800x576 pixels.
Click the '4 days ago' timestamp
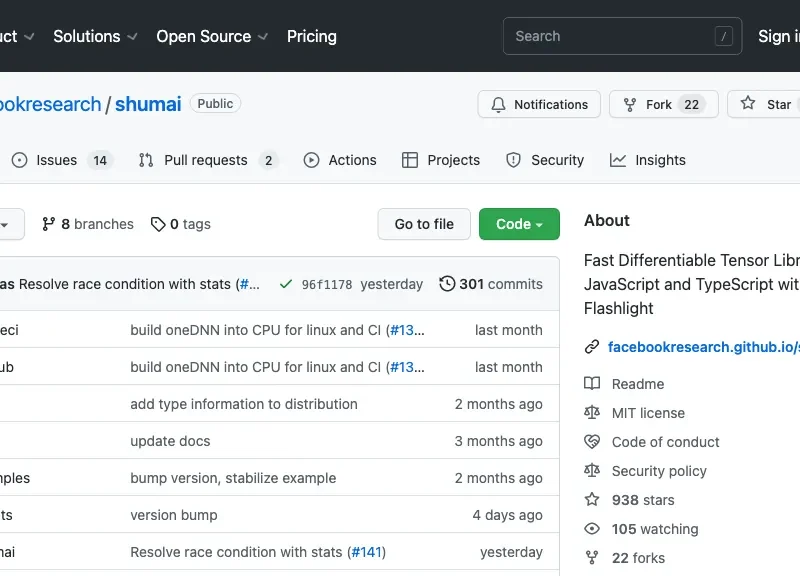click(507, 515)
